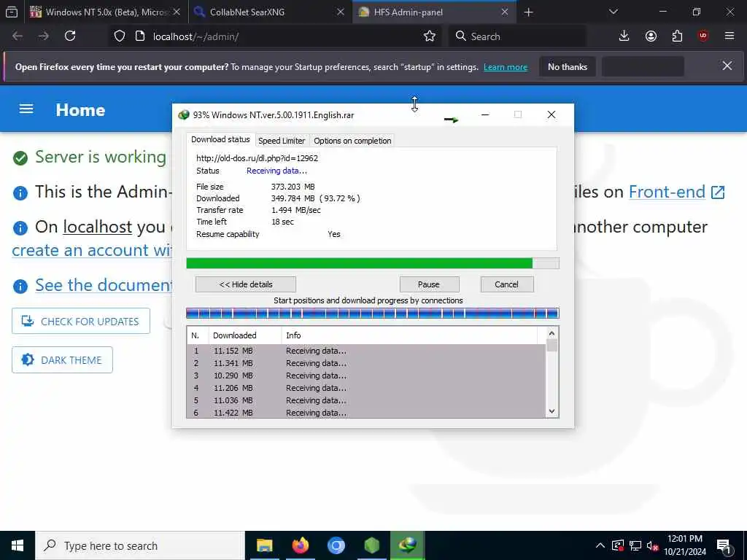The width and height of the screenshot is (747, 560).
Task: Select connection row 3 with 10.290 MB
Action: [x=366, y=376]
